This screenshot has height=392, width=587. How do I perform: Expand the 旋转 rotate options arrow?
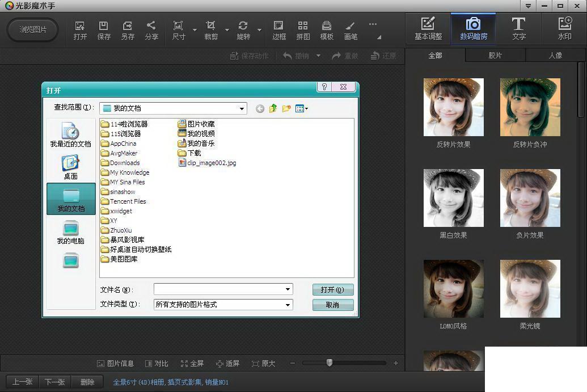[259, 30]
